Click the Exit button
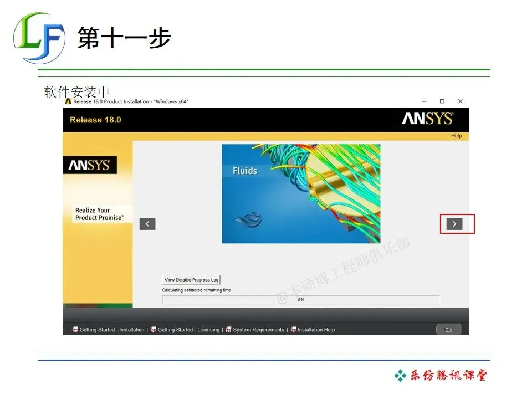This screenshot has width=532, height=399. pos(449,329)
